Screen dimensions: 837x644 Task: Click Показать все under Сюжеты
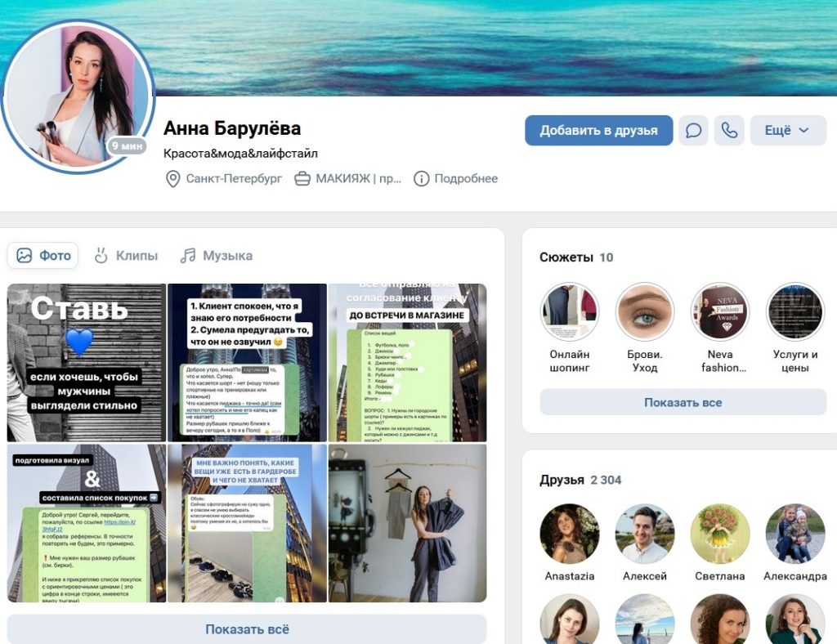(683, 402)
